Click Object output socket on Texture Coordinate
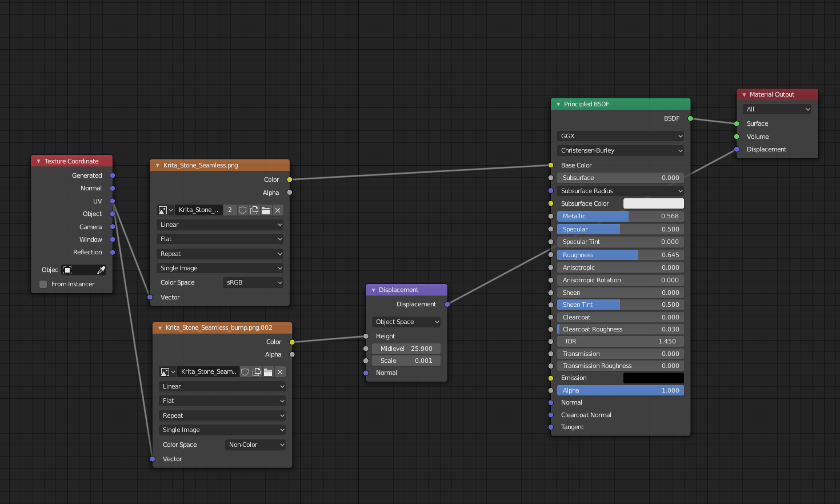 (113, 214)
